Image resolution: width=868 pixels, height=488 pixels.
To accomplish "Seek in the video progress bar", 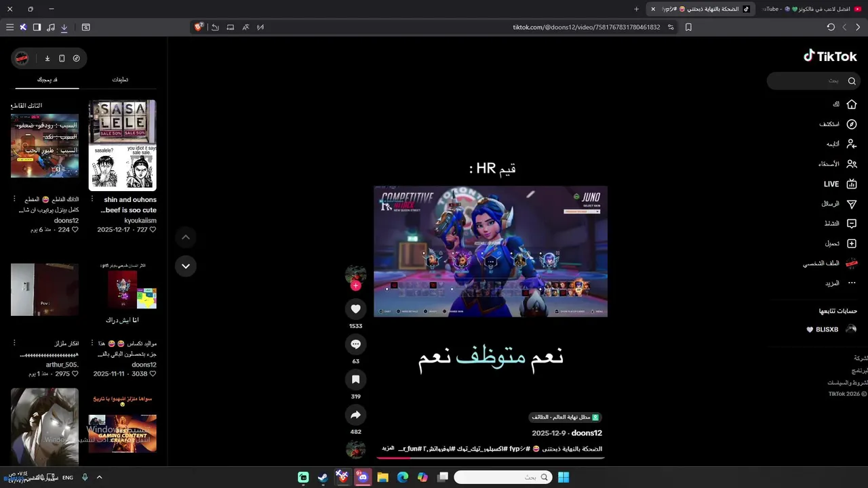I will [490, 457].
